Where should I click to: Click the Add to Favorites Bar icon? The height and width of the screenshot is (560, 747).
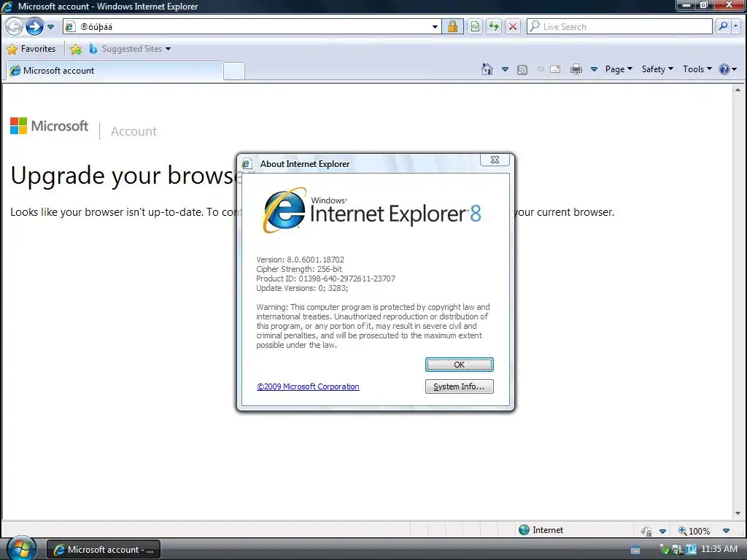76,49
